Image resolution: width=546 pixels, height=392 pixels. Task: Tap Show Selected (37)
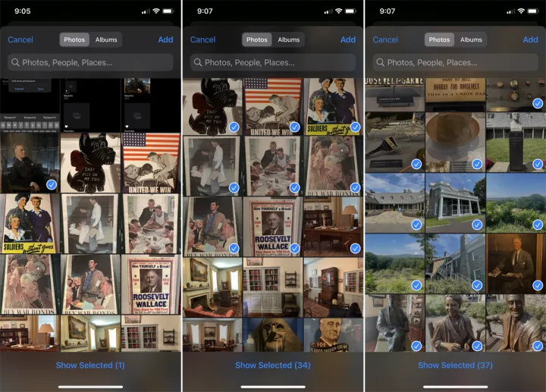(x=455, y=365)
